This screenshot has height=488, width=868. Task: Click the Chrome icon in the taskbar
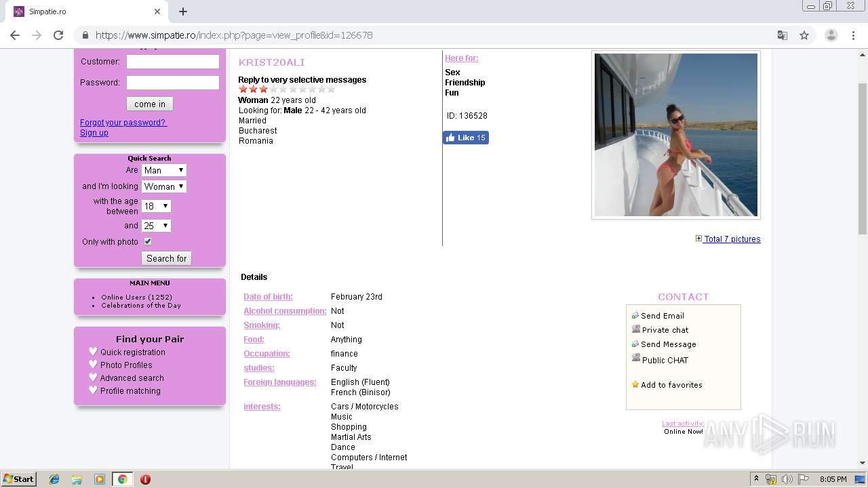point(122,479)
